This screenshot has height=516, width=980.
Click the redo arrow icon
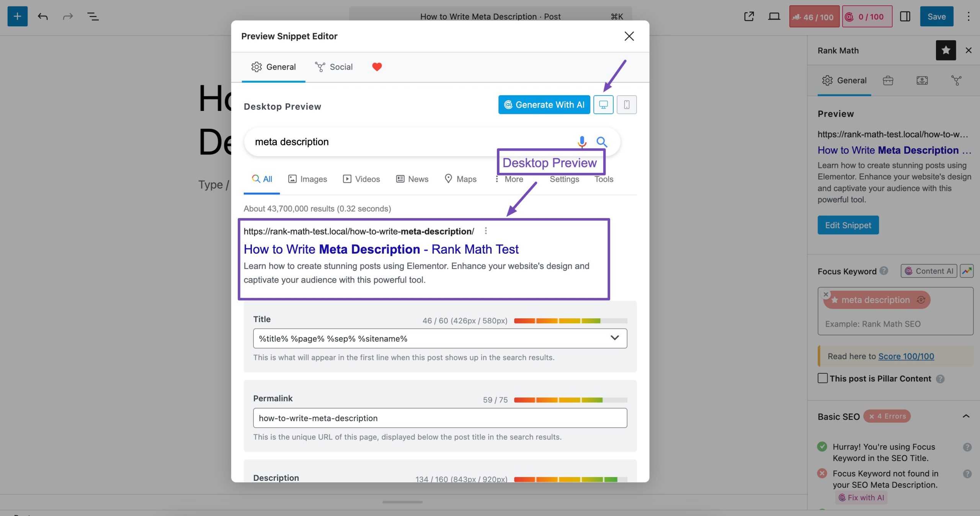(68, 16)
